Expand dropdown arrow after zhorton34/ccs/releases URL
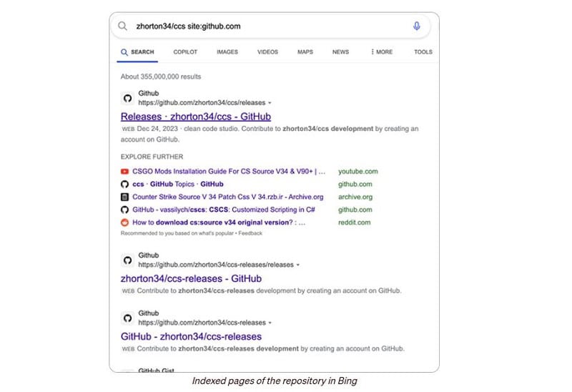 (x=270, y=103)
